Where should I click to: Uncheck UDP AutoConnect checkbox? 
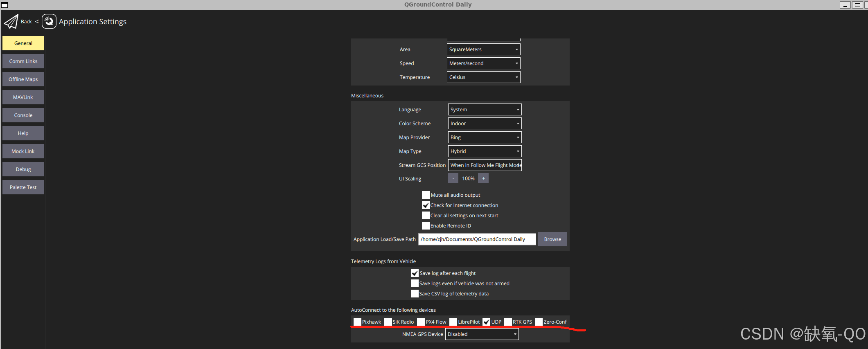coord(486,322)
